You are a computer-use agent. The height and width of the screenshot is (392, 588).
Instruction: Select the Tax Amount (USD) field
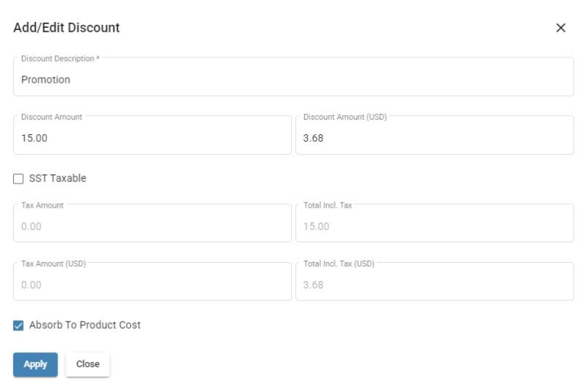(x=152, y=282)
